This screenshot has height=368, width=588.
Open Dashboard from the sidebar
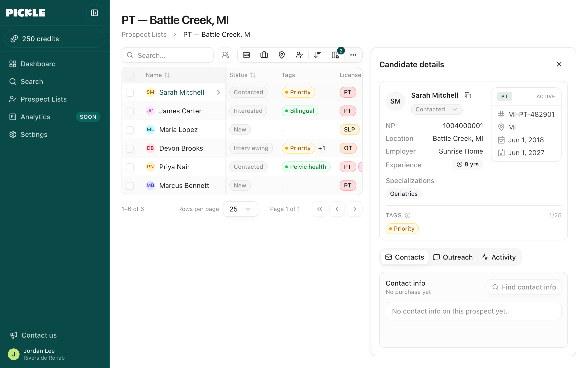pos(55,64)
